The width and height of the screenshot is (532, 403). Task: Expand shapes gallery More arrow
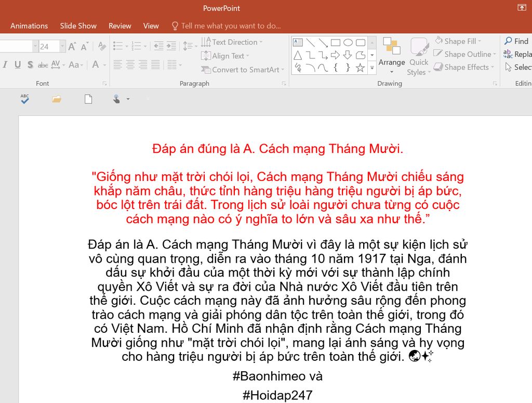pos(372,68)
